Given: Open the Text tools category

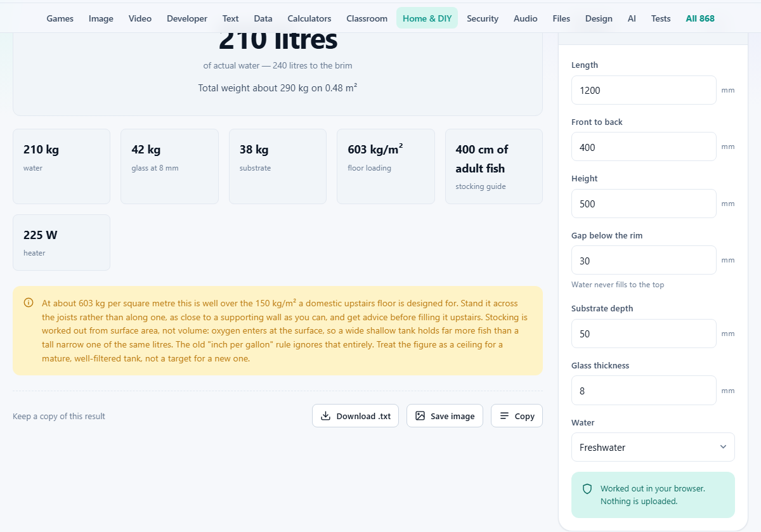Looking at the screenshot, I should pos(231,18).
